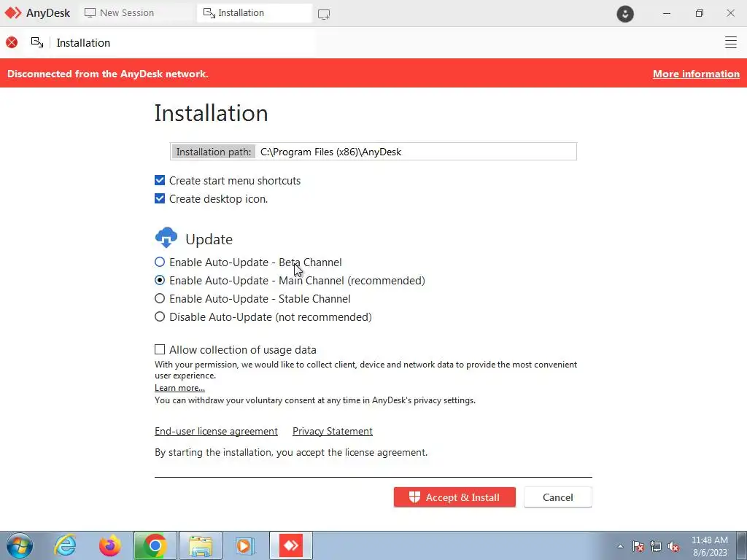
Task: Click the cloud Update icon
Action: point(166,238)
